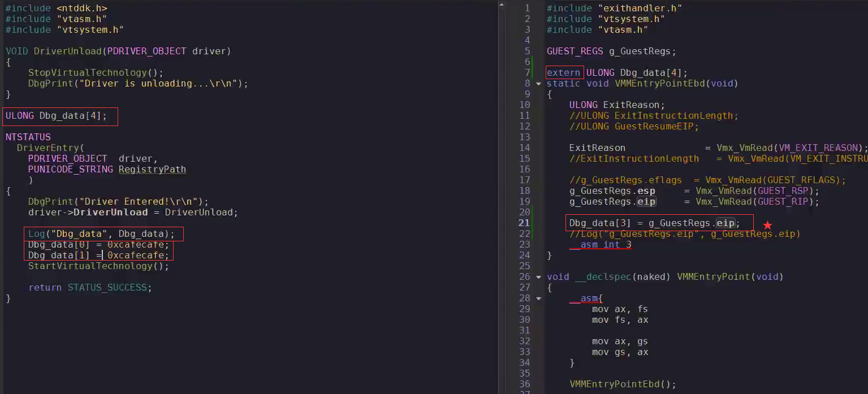This screenshot has width=868, height=394.
Task: Click the scroll-up arrow of left pane scrollbar
Action: 501,5
